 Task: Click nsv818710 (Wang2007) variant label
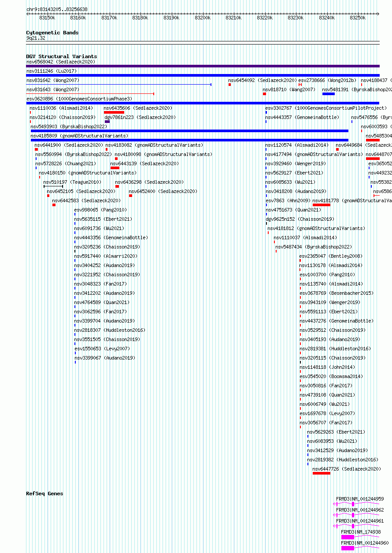pyautogui.click(x=289, y=89)
